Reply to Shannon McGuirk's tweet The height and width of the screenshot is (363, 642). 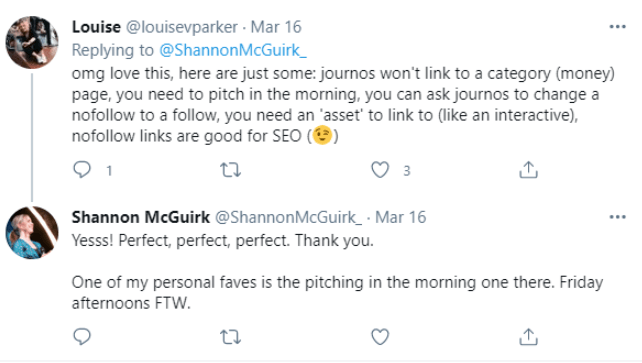(82, 337)
